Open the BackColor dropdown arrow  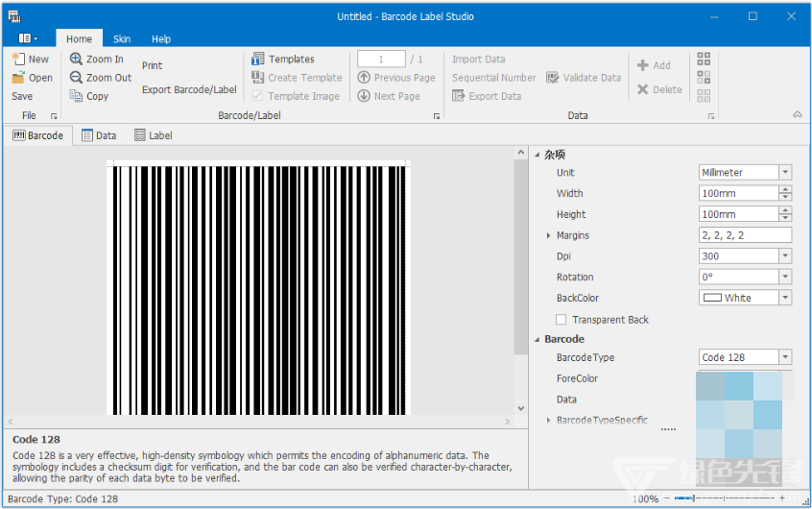(x=785, y=298)
